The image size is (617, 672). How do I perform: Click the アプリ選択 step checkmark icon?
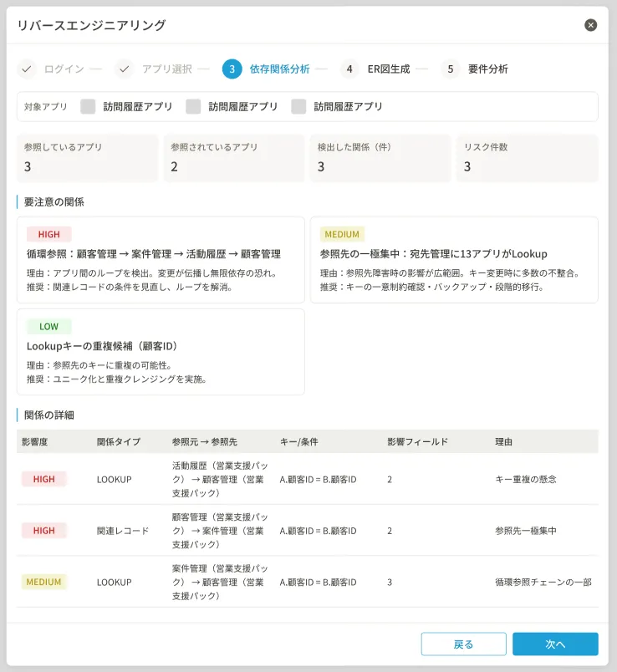[125, 69]
